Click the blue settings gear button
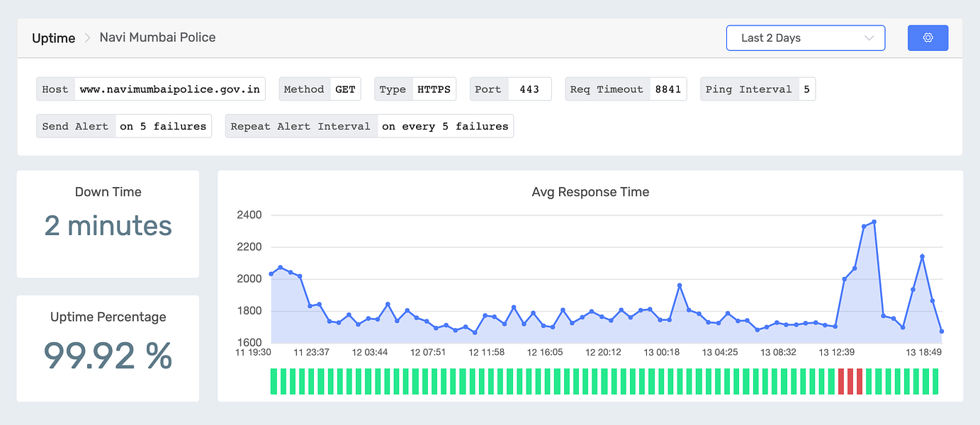Screen dimensions: 980x425 click(928, 38)
